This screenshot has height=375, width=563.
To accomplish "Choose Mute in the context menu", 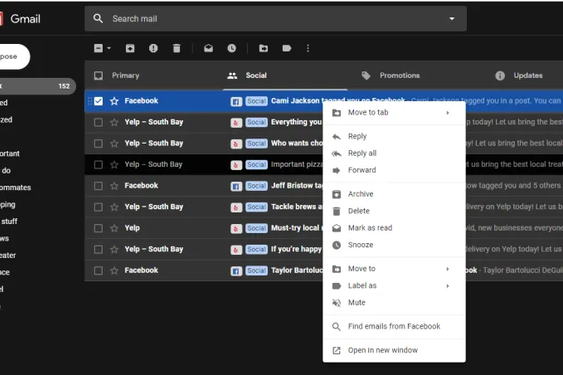I will point(394,302).
